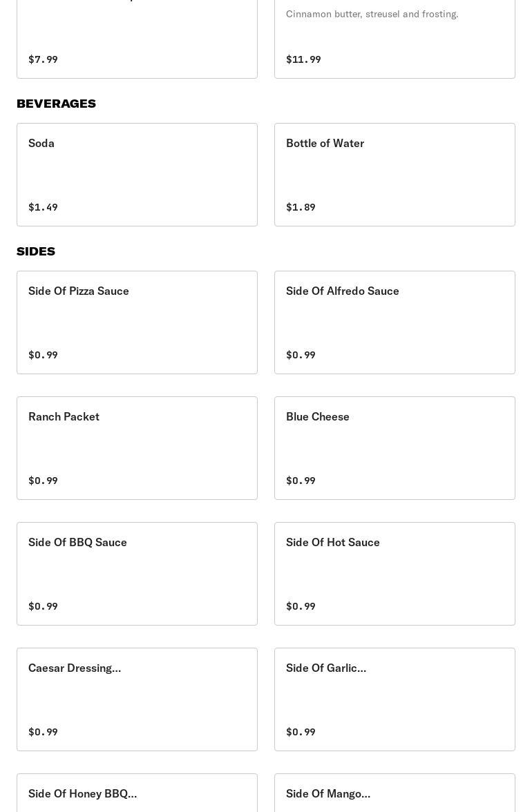Click the $1.49 price under Soda

tap(43, 207)
